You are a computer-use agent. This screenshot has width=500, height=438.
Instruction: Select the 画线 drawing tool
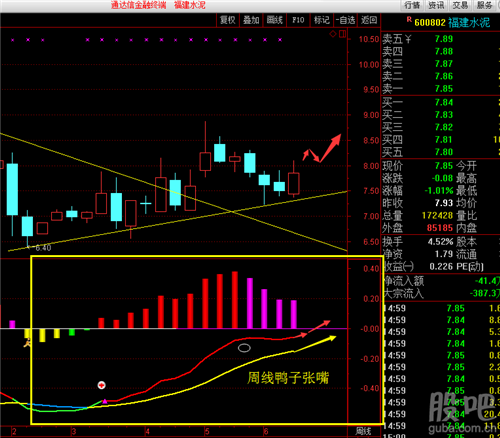pyautogui.click(x=275, y=20)
